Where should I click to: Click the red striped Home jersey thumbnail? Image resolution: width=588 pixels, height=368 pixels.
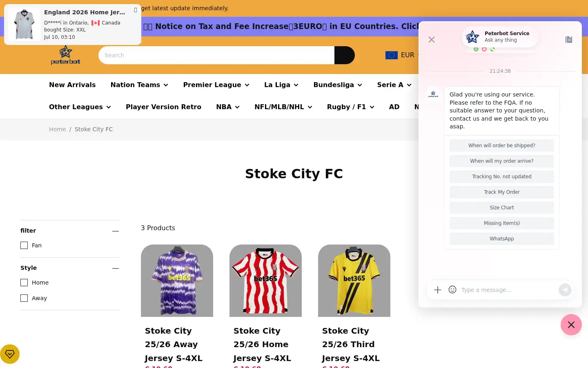point(265,280)
